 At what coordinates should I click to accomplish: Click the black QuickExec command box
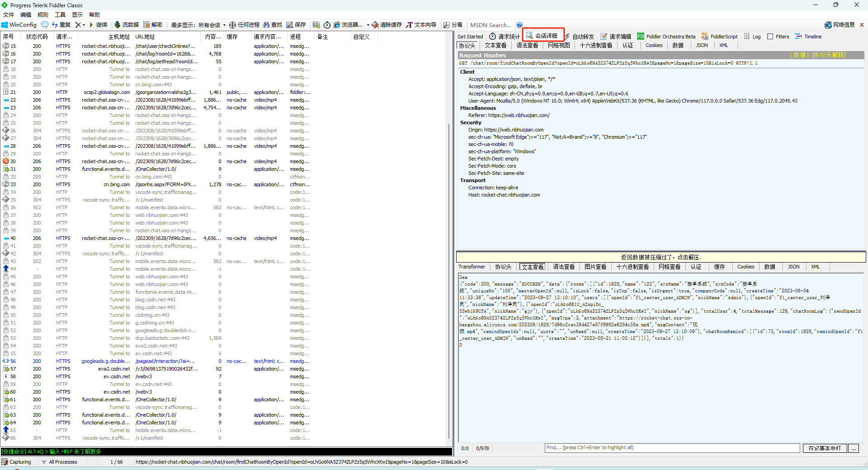226,451
